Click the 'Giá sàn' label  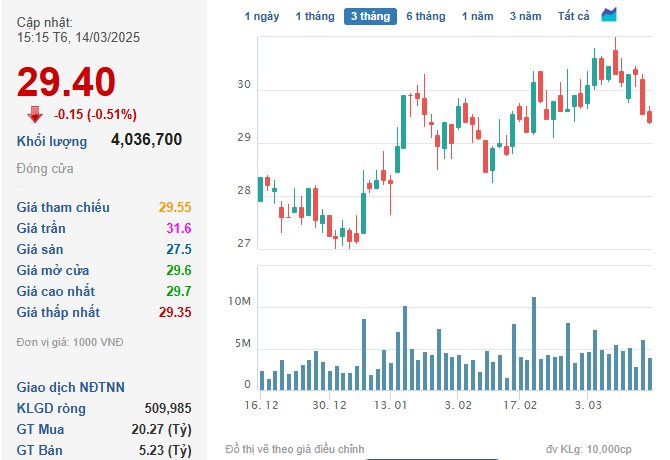tap(40, 249)
